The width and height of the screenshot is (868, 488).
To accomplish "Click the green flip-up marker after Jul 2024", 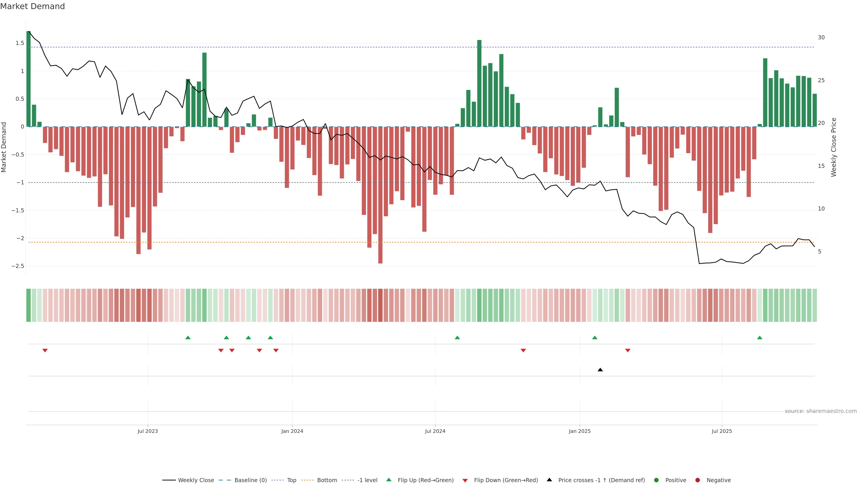I will (x=457, y=338).
